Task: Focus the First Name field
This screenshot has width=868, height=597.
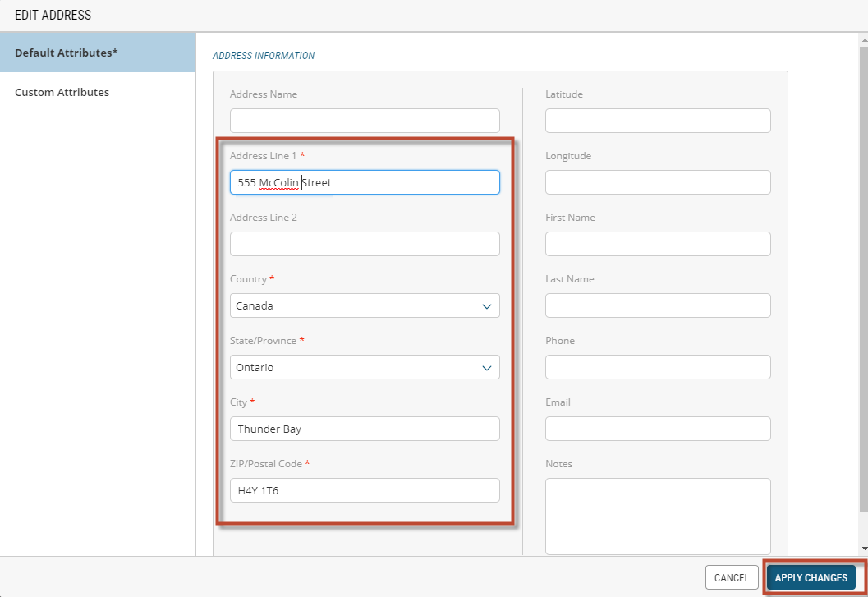Action: click(x=658, y=244)
